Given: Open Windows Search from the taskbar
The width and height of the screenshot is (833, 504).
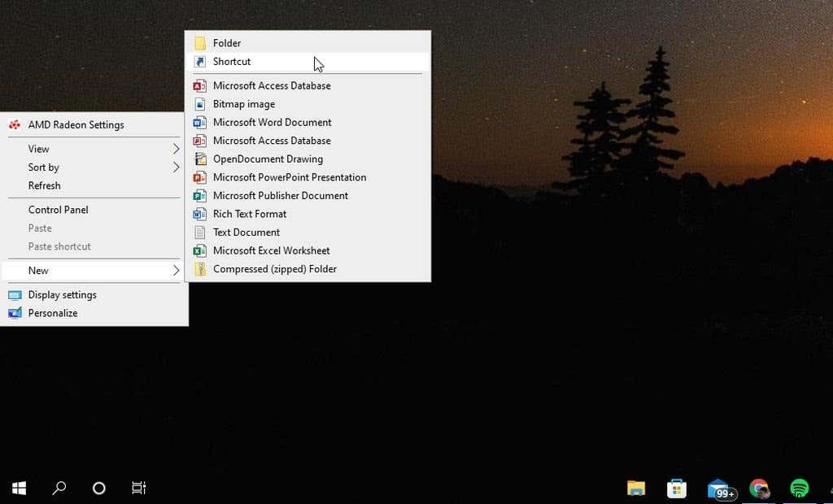Looking at the screenshot, I should tap(58, 488).
